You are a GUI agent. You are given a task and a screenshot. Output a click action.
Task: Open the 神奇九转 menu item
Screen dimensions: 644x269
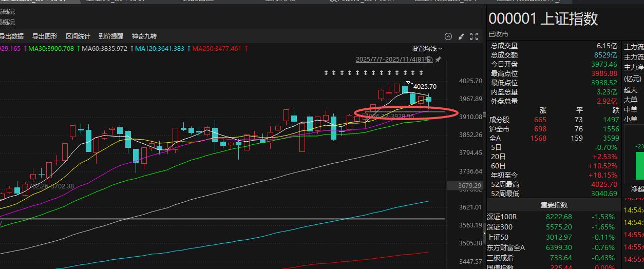point(144,36)
